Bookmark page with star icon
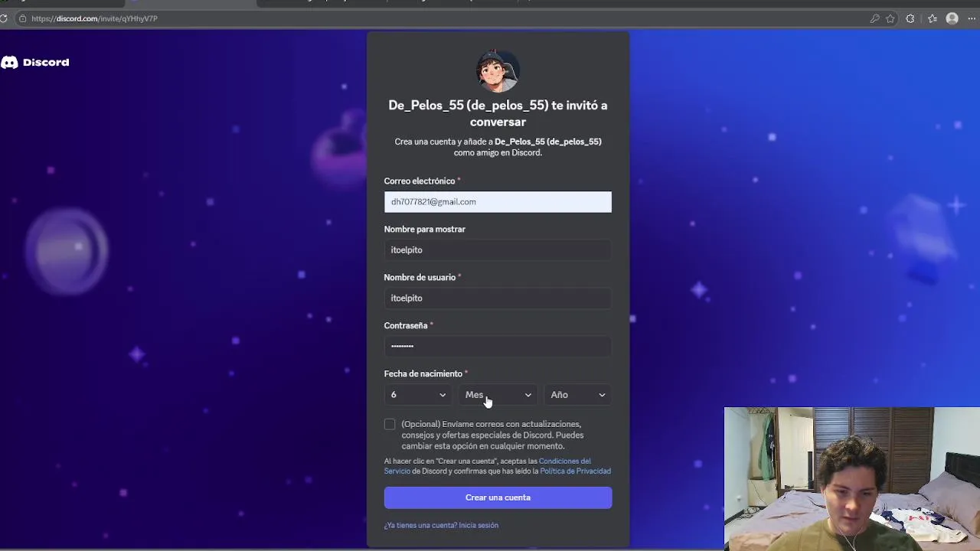 [890, 18]
